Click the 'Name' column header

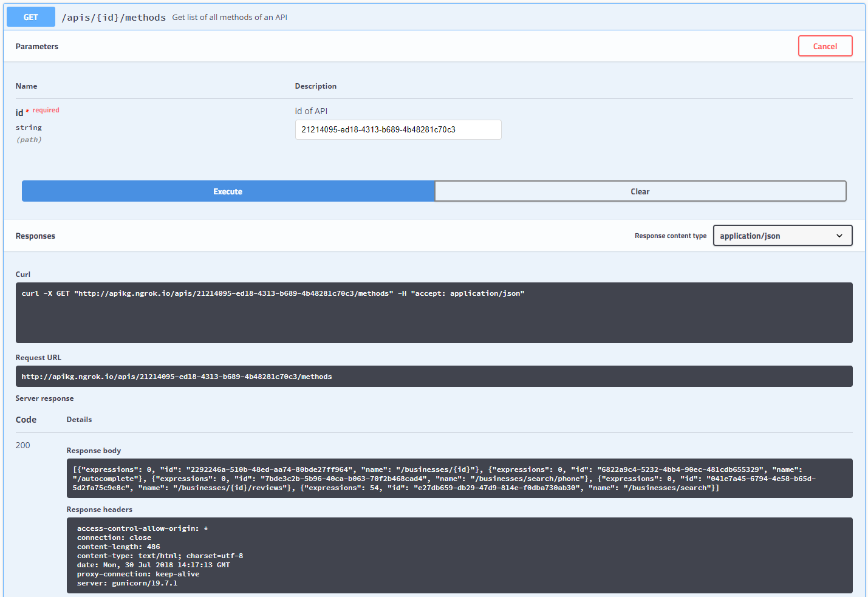click(x=27, y=86)
